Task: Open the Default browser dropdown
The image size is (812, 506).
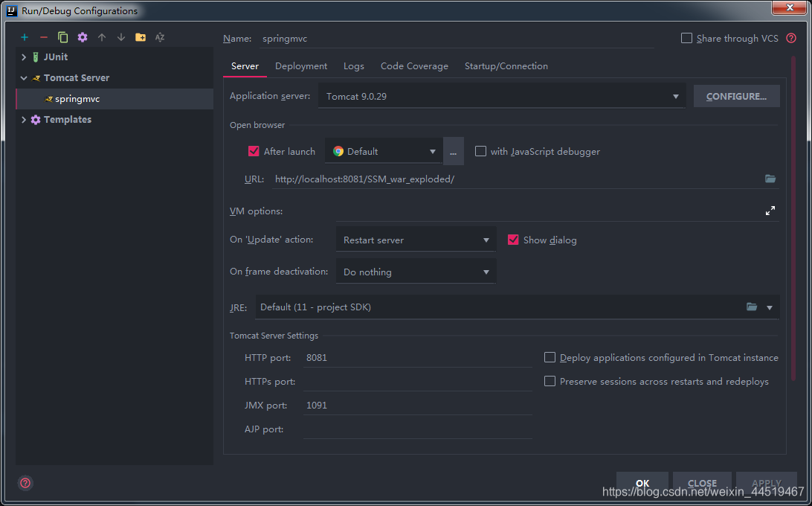Action: [x=384, y=151]
